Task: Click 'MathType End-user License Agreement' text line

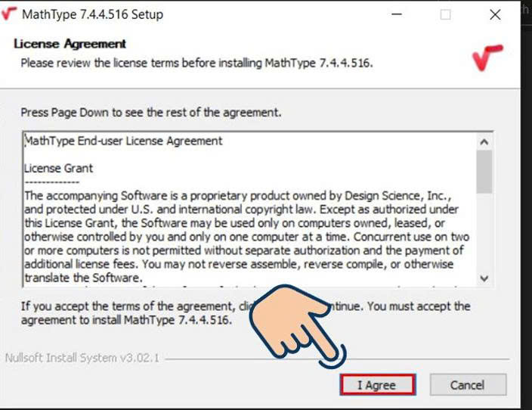Action: [123, 141]
